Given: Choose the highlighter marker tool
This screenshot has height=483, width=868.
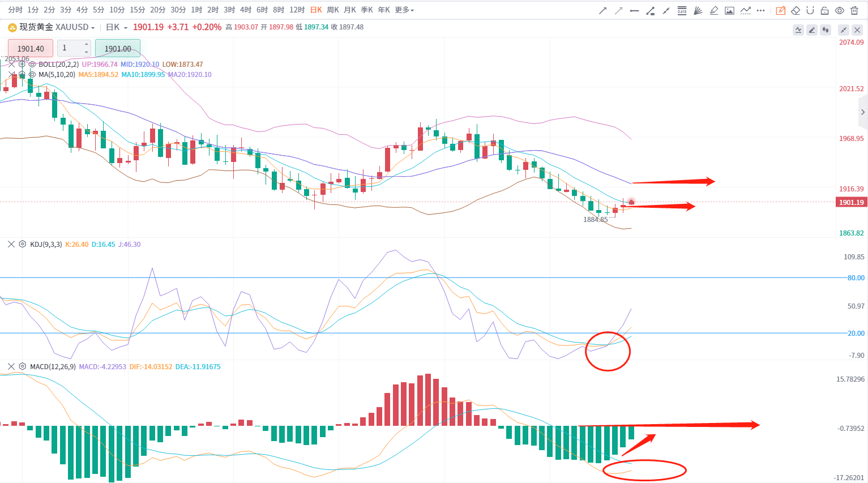Looking at the screenshot, I should [714, 10].
